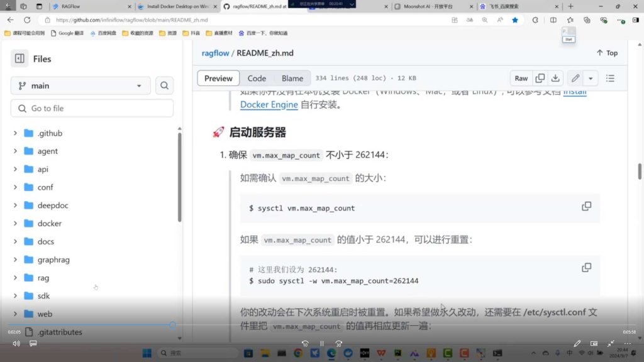644x362 pixels.
Task: Open video annotation pencil tool
Action: pyautogui.click(x=577, y=344)
